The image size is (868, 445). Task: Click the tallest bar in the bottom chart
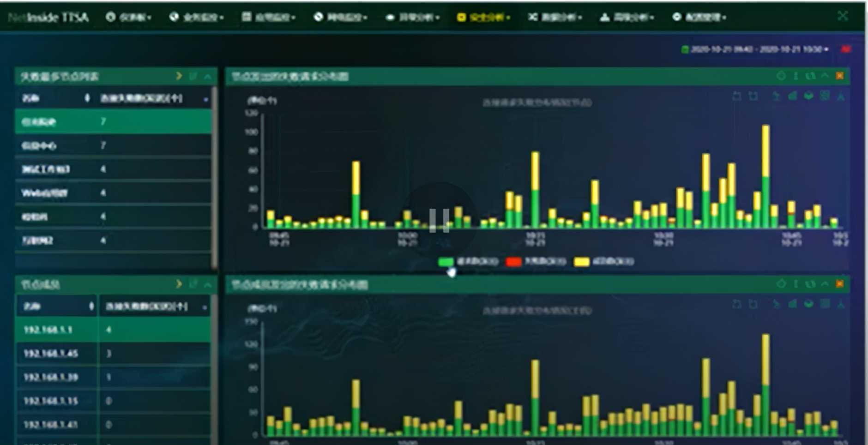766,385
